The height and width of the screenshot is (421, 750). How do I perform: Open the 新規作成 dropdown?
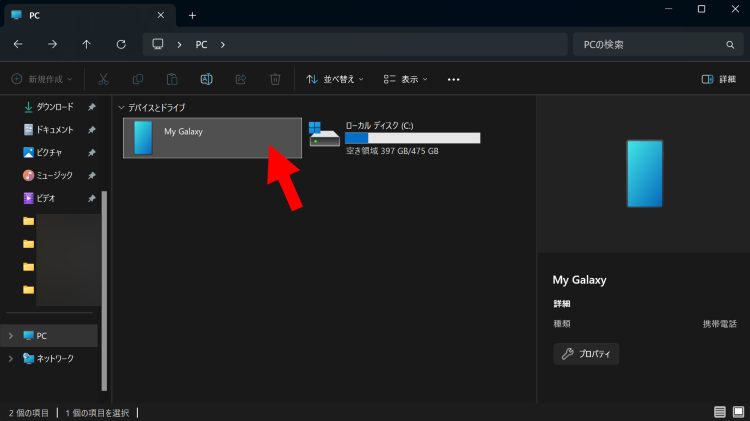pyautogui.click(x=42, y=79)
